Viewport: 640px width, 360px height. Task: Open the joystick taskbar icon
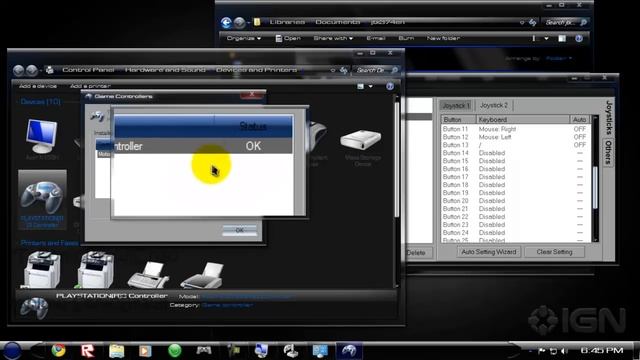click(x=291, y=351)
